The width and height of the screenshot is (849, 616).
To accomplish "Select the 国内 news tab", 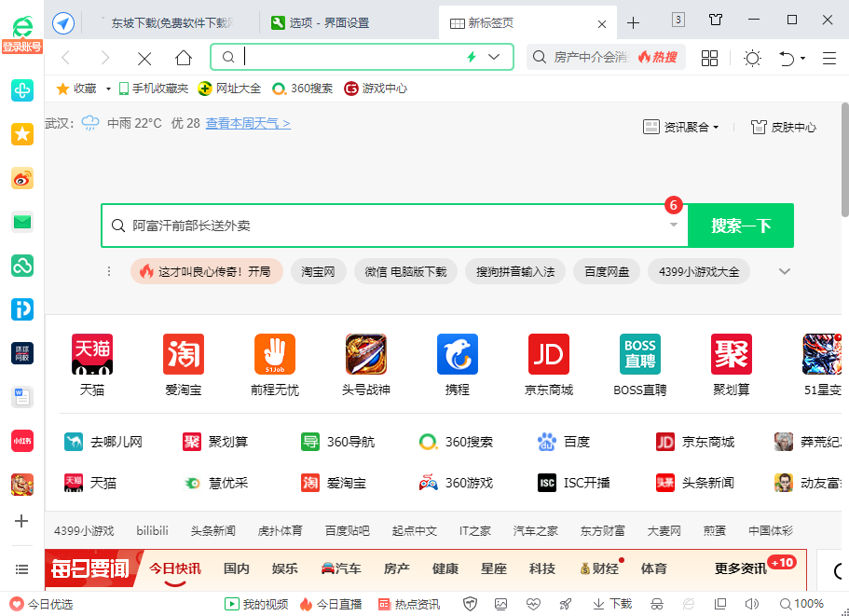I will [237, 568].
